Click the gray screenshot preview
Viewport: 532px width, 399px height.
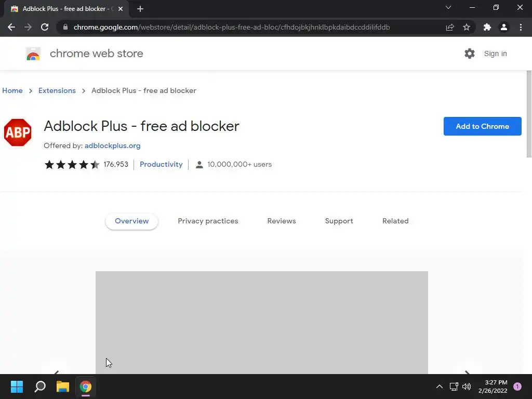tap(262, 322)
